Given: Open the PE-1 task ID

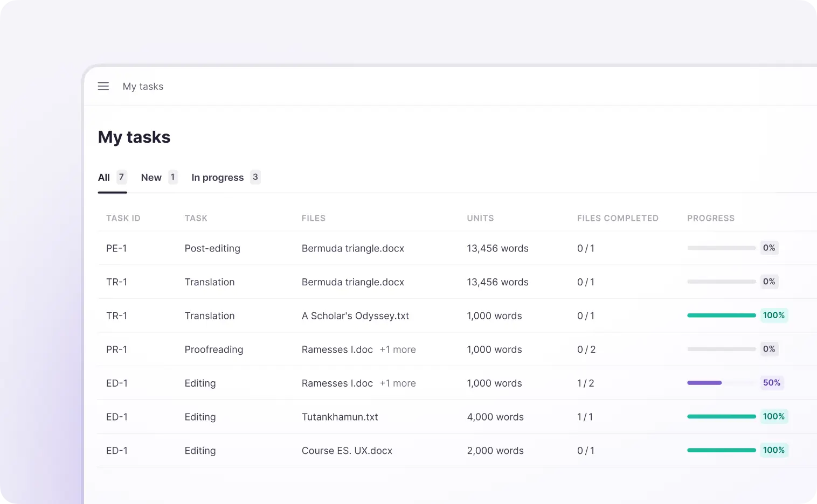Looking at the screenshot, I should (116, 248).
